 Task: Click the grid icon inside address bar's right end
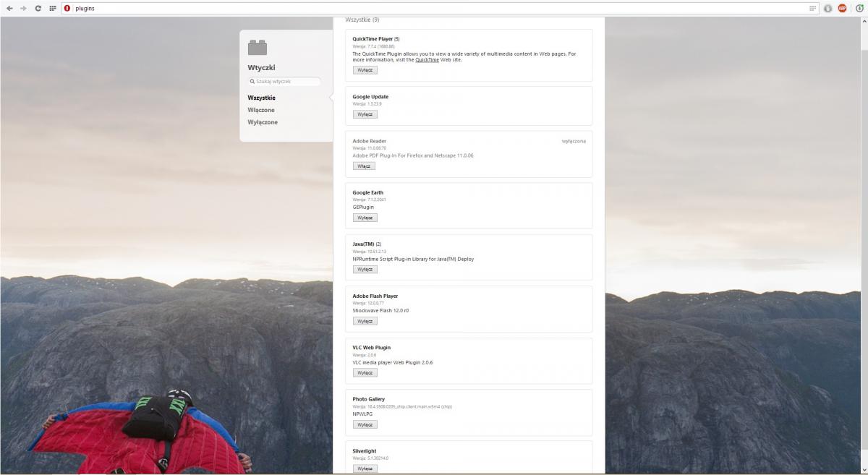(x=812, y=8)
